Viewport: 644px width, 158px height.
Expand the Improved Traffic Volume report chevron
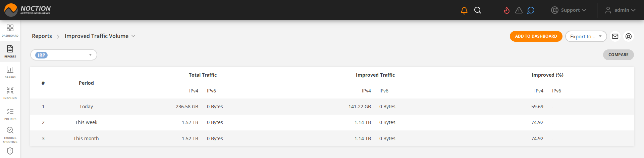click(133, 36)
